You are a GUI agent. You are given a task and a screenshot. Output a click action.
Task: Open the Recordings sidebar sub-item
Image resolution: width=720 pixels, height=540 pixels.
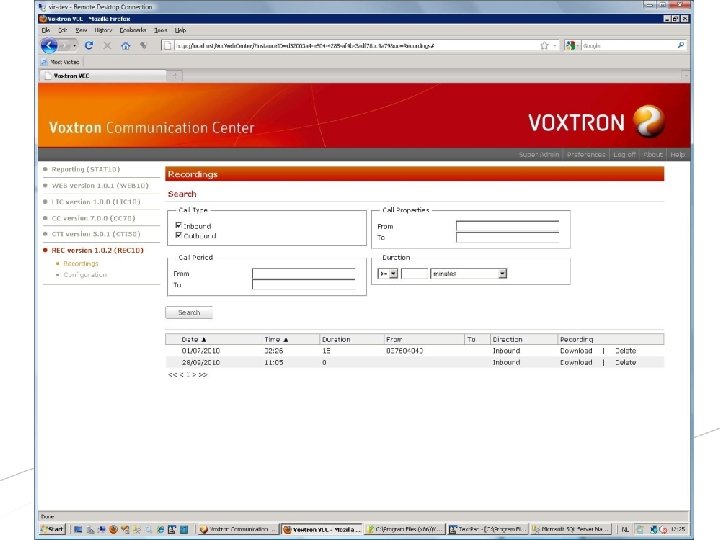[x=81, y=264]
